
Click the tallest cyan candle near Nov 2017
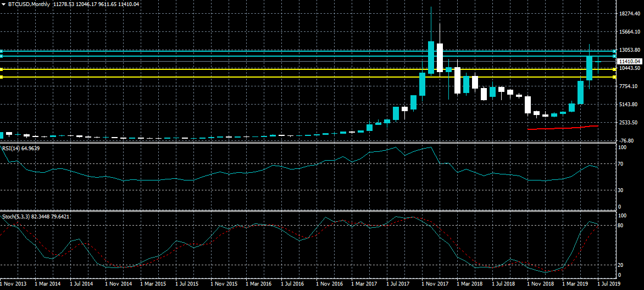pos(431,57)
